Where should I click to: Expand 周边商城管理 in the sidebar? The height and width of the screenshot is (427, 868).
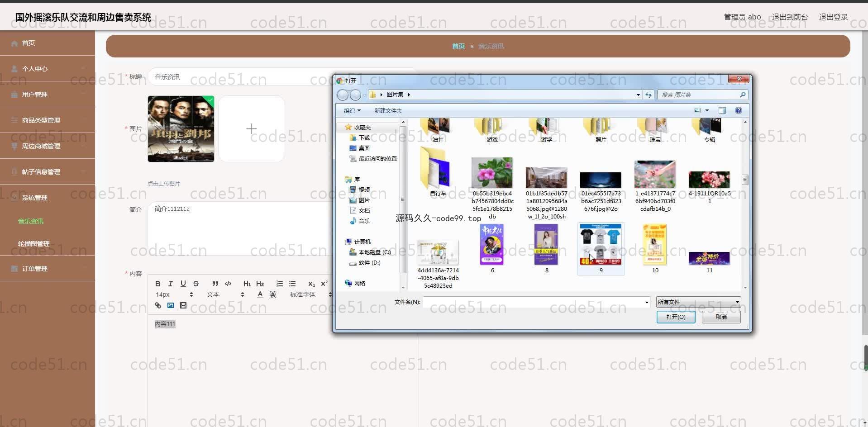tap(48, 146)
